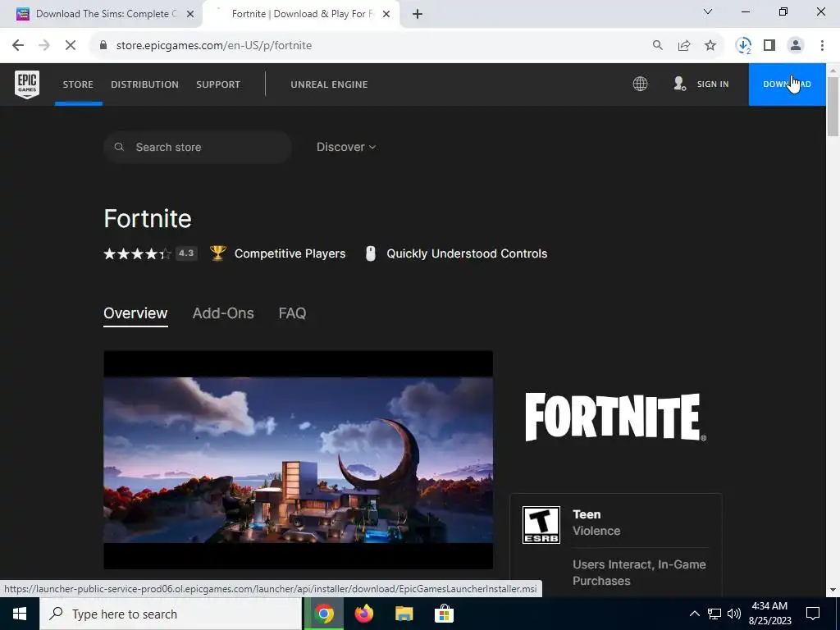
Task: Click the Quickly Understood Controls label
Action: point(467,253)
